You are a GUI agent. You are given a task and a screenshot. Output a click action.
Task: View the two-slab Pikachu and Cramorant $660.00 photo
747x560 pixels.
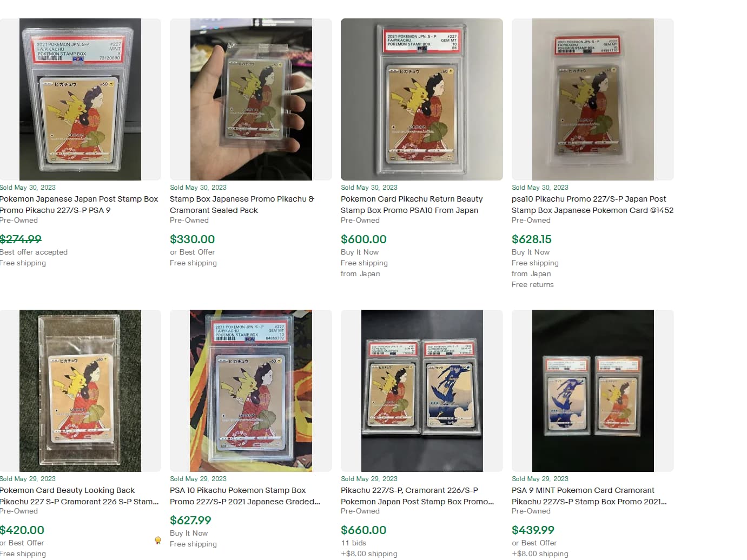click(422, 391)
